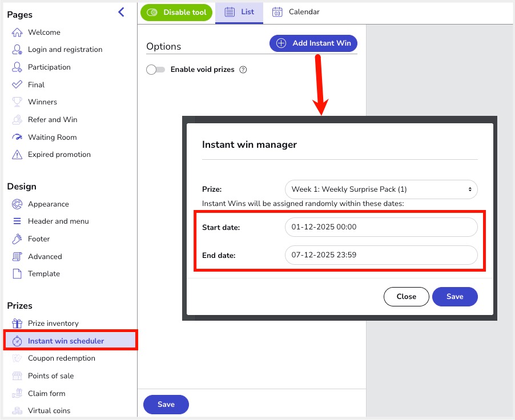The image size is (515, 420).
Task: Switch to the List tab
Action: pyautogui.click(x=239, y=12)
